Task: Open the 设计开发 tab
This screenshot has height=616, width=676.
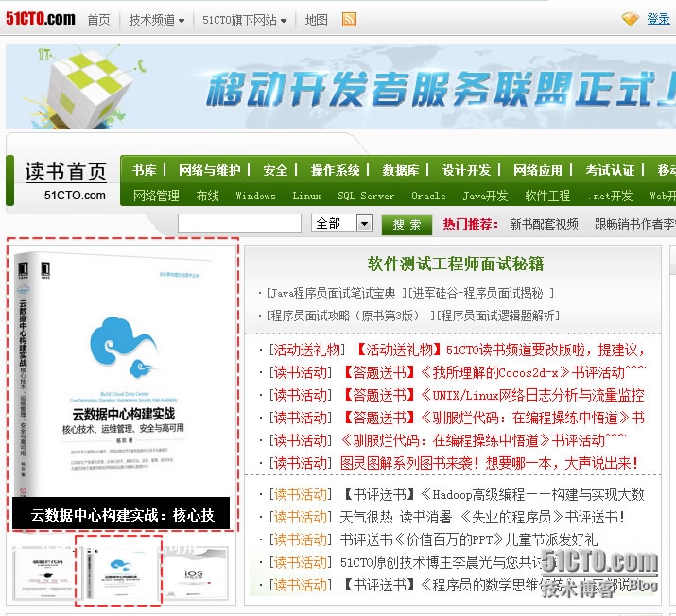Action: tap(466, 170)
